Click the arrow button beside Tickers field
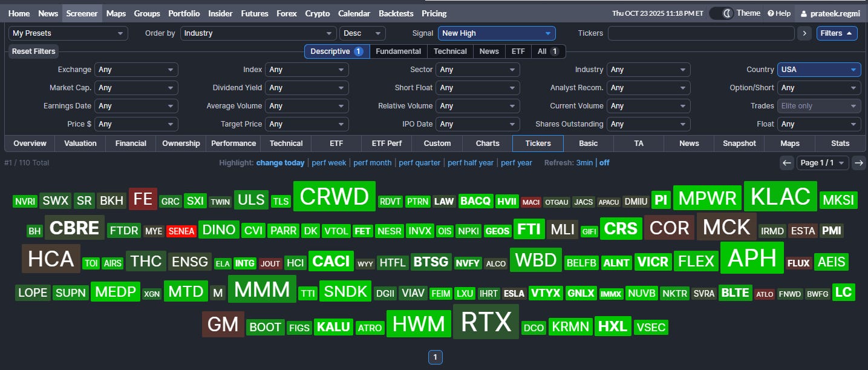 pyautogui.click(x=804, y=33)
